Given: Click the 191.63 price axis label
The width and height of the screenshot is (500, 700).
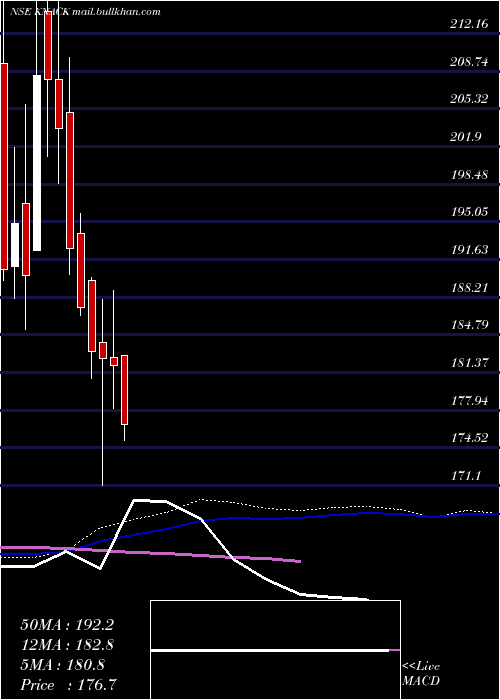Looking at the screenshot, I should (x=469, y=250).
